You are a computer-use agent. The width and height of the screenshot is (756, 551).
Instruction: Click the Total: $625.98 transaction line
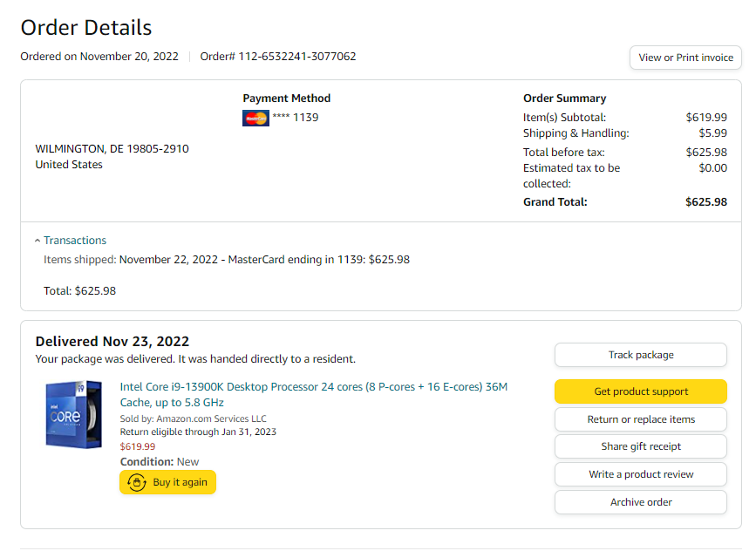79,291
